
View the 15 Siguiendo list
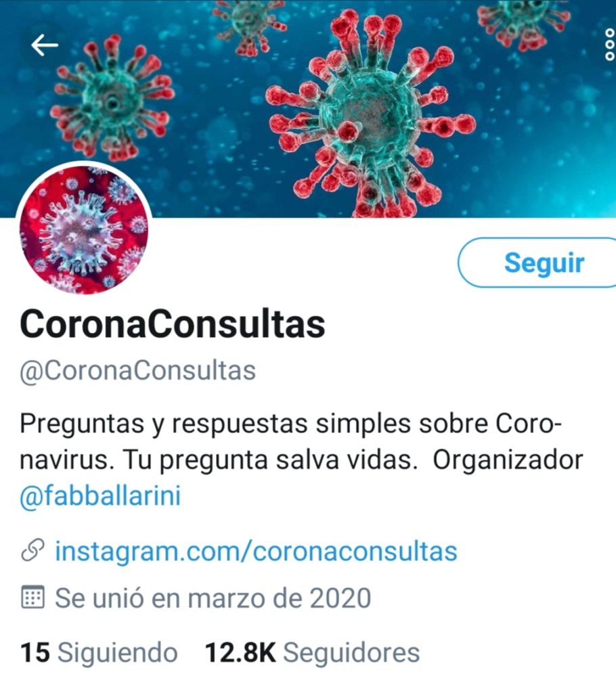(x=99, y=652)
